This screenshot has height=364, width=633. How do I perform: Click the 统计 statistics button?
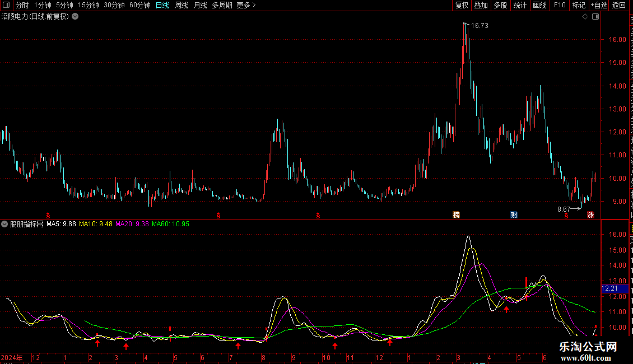(x=519, y=5)
